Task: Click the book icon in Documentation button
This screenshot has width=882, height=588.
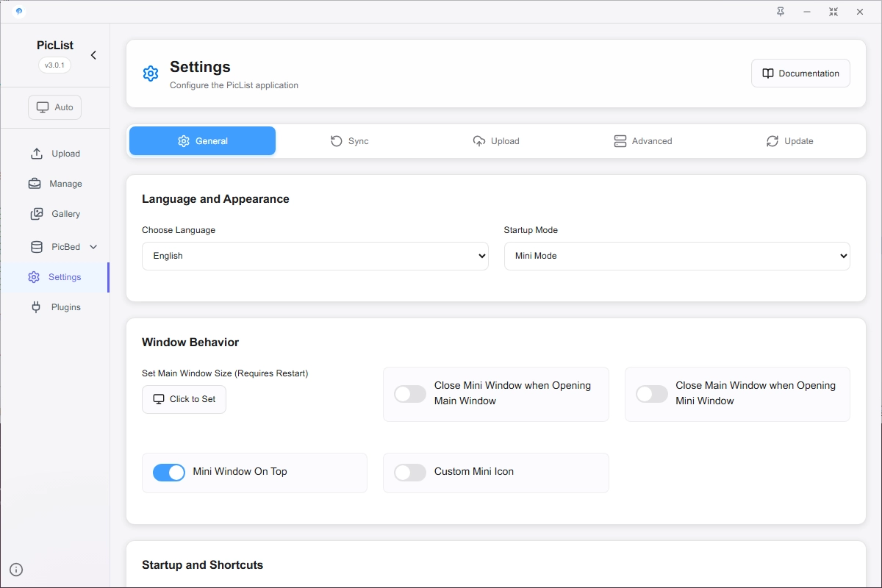Action: (x=768, y=73)
